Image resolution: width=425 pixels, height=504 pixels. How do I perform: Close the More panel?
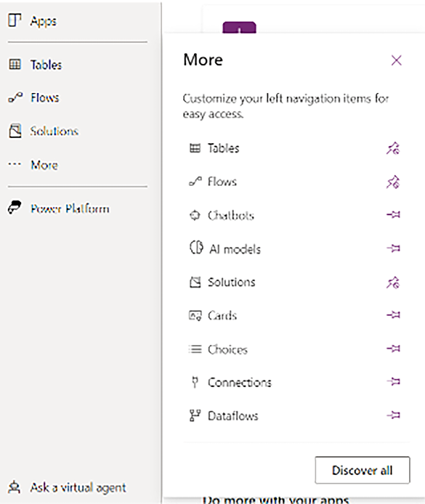pos(397,60)
